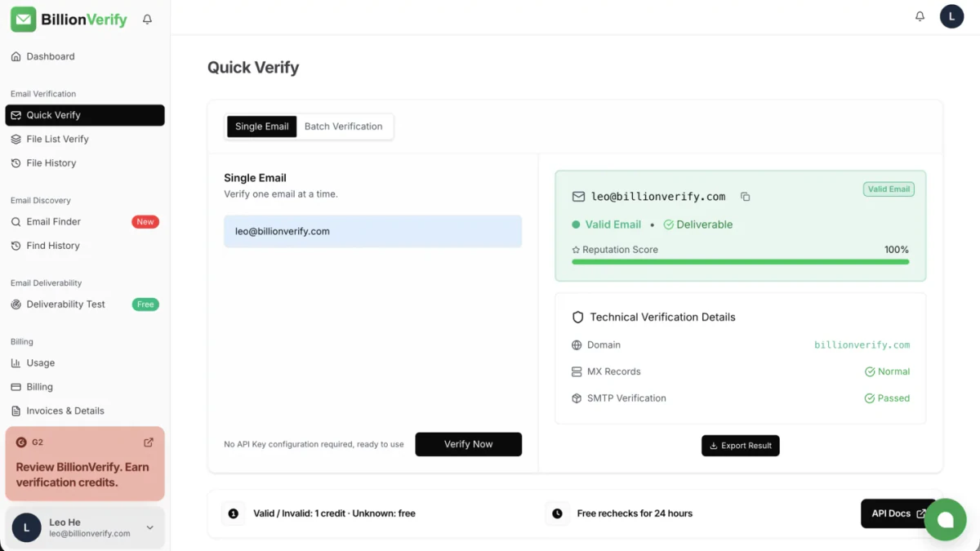Click the server icon beside MX Records
Screen dimensions: 980x551
point(577,371)
